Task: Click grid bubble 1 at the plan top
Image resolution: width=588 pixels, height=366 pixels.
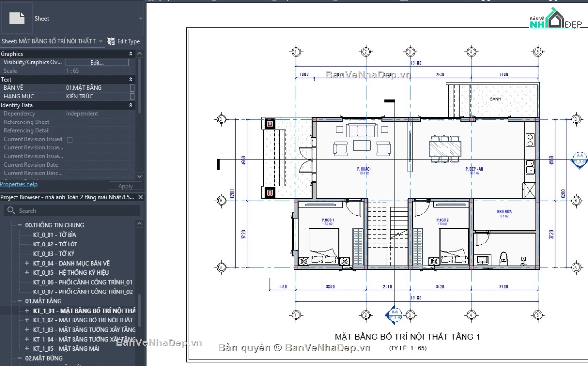Action: click(x=296, y=51)
